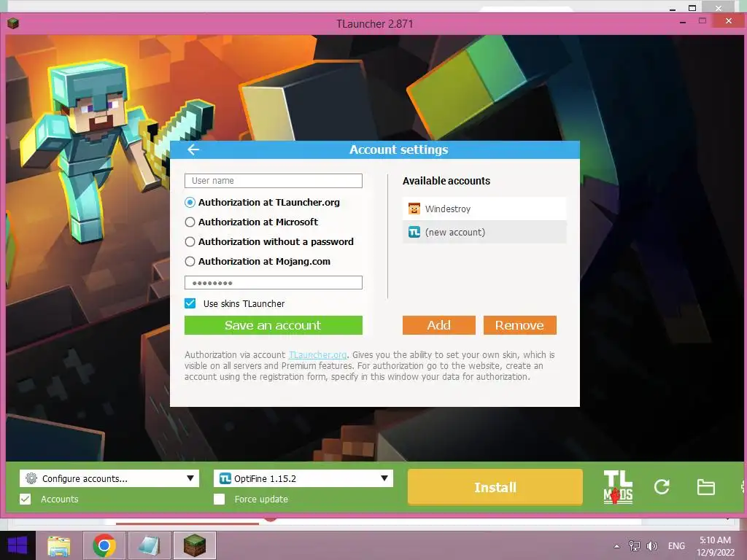This screenshot has height=560, width=747.
Task: Click the Windestroy account avatar icon
Action: tap(414, 209)
